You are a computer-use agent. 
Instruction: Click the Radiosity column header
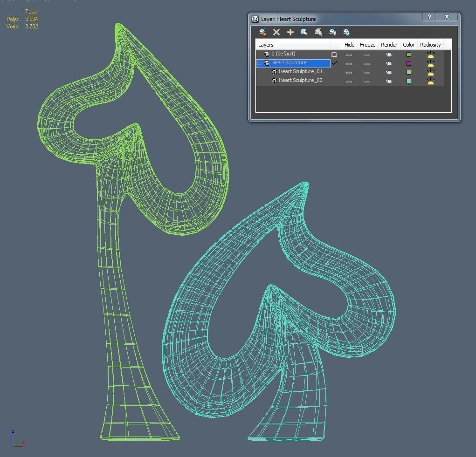pyautogui.click(x=430, y=45)
